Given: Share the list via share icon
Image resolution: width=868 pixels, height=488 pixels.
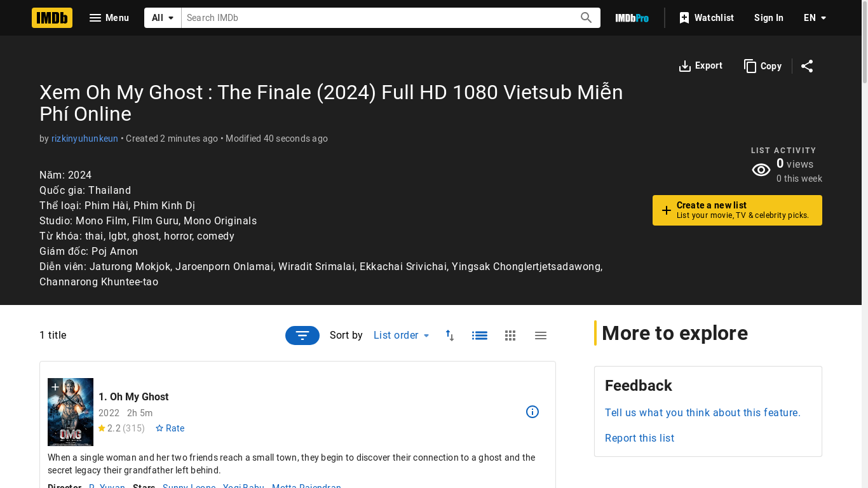Looking at the screenshot, I should (807, 66).
